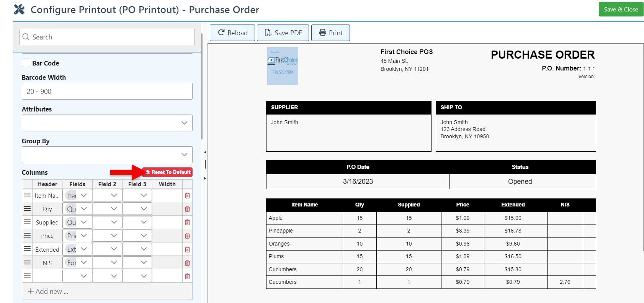Enable the Bar Code checkbox
Screen dimensions: 644x303
(x=26, y=63)
